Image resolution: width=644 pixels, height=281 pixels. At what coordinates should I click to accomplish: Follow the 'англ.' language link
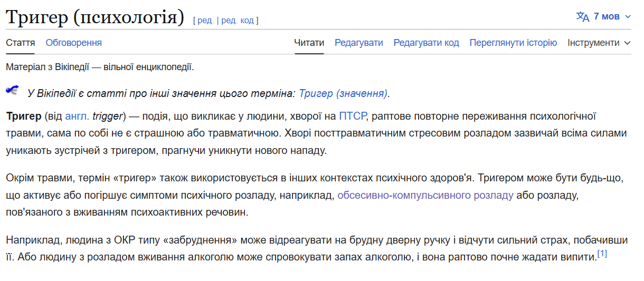tap(77, 116)
